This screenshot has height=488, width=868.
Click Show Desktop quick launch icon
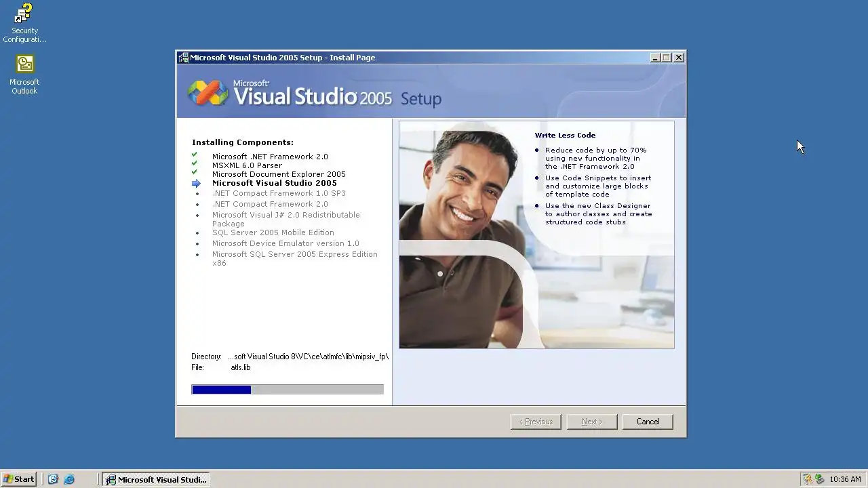[53, 479]
